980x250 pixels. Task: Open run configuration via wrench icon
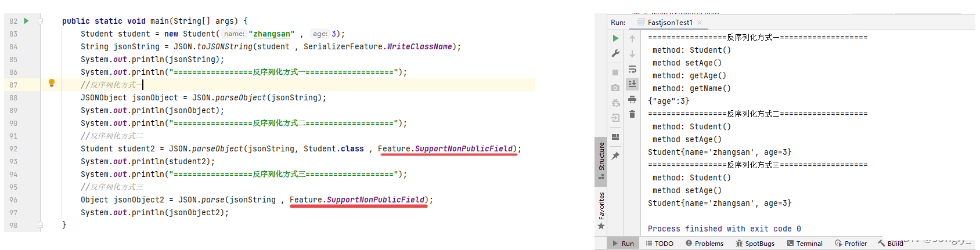pyautogui.click(x=615, y=53)
